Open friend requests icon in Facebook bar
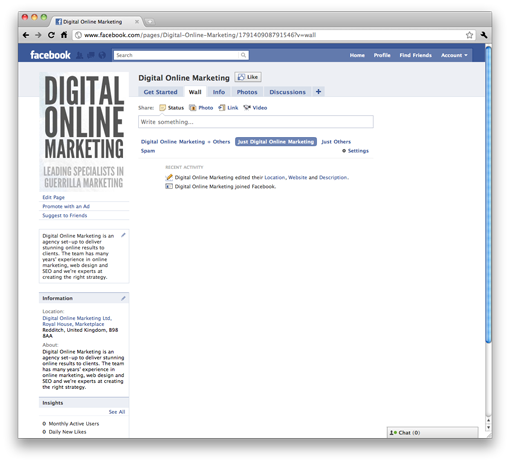The height and width of the screenshot is (463, 510). coord(80,55)
